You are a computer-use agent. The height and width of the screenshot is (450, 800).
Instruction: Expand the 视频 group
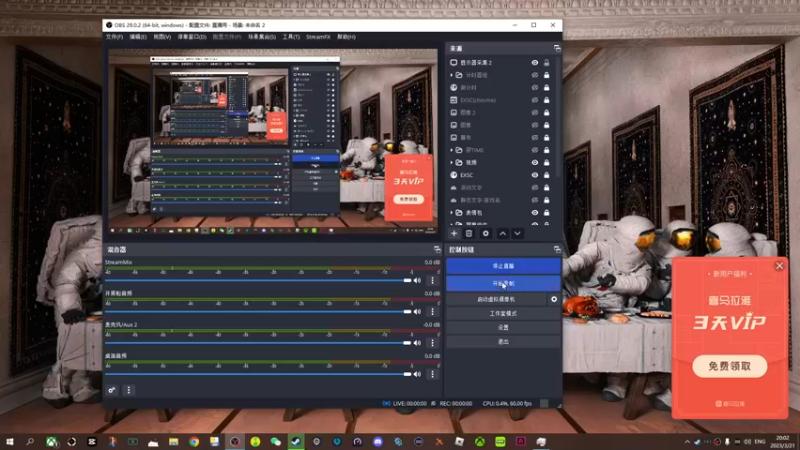(452, 163)
